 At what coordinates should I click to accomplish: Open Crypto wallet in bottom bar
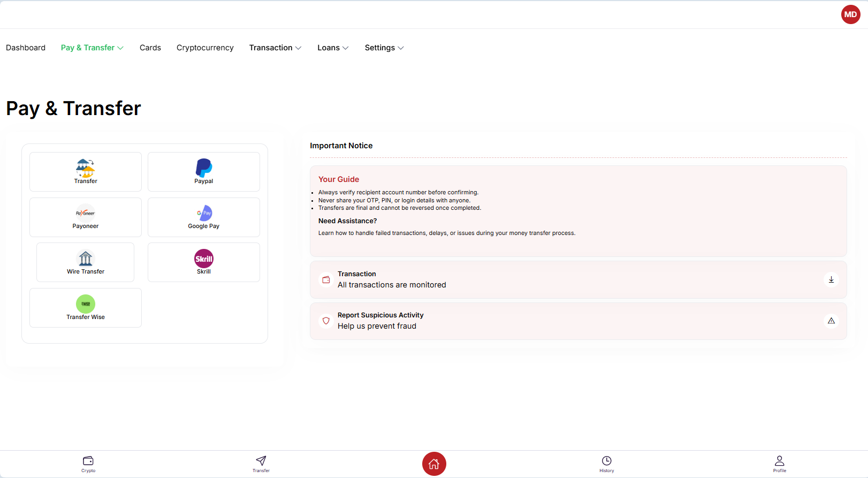click(88, 464)
